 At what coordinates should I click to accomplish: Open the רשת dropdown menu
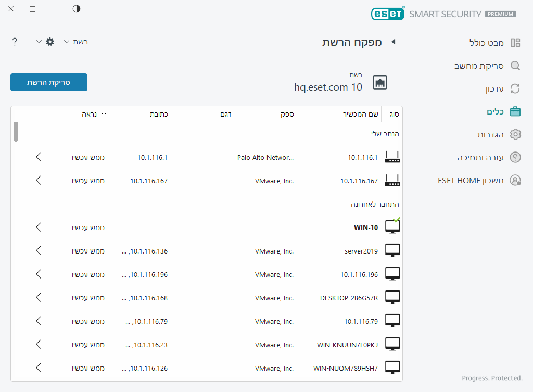(x=75, y=42)
